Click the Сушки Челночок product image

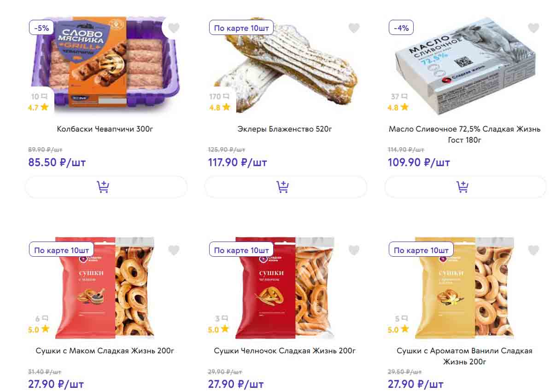[x=285, y=288]
